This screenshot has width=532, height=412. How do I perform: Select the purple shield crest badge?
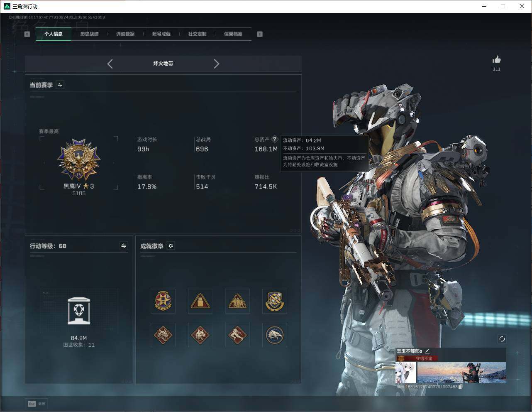[275, 301]
